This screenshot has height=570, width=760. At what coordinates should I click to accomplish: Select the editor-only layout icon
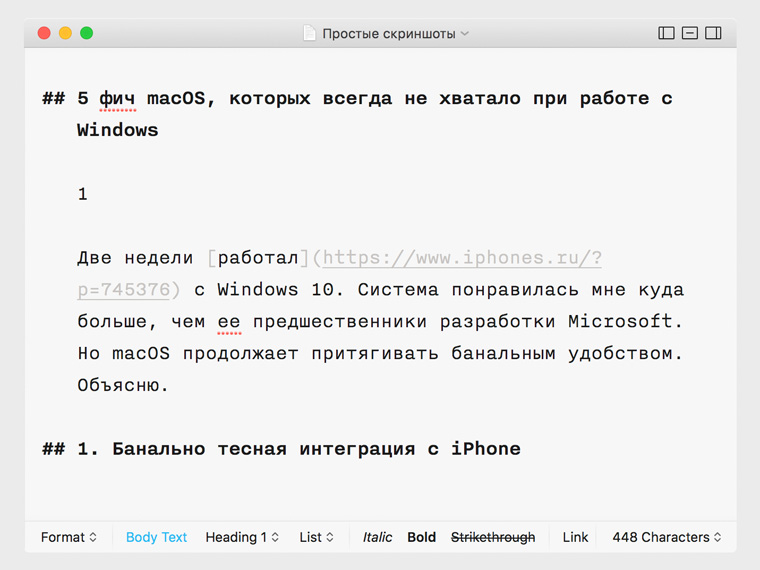(x=690, y=33)
